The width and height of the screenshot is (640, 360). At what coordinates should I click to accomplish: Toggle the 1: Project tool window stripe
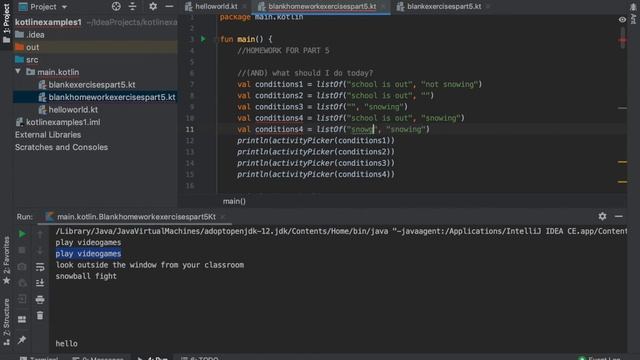[6, 22]
